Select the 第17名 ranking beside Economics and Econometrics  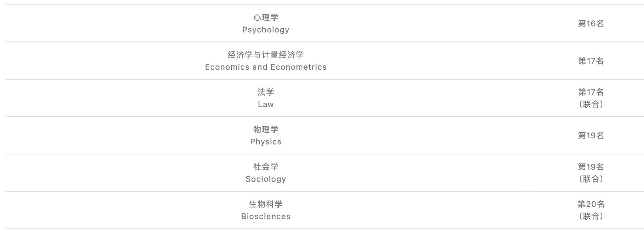[591, 61]
